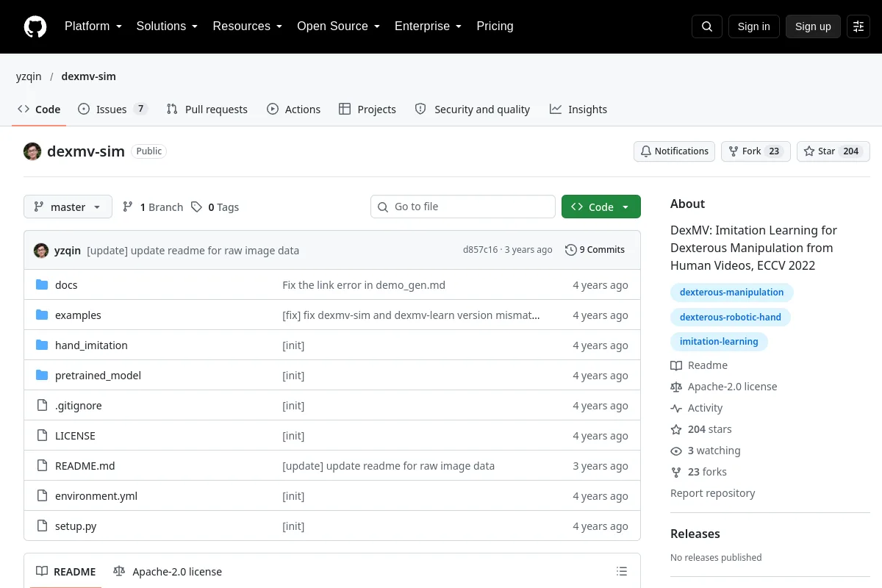
Task: Open the yzqin owner link in breadcrumb
Action: tap(29, 76)
